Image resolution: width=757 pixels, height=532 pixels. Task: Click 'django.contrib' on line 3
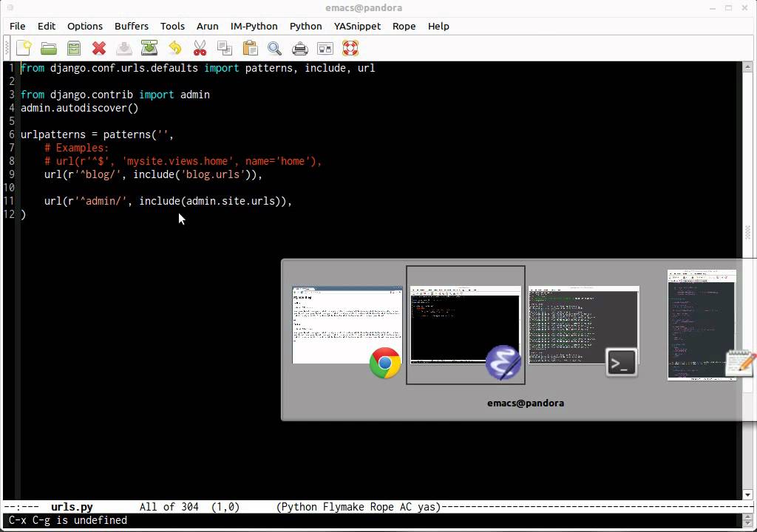pyautogui.click(x=92, y=95)
